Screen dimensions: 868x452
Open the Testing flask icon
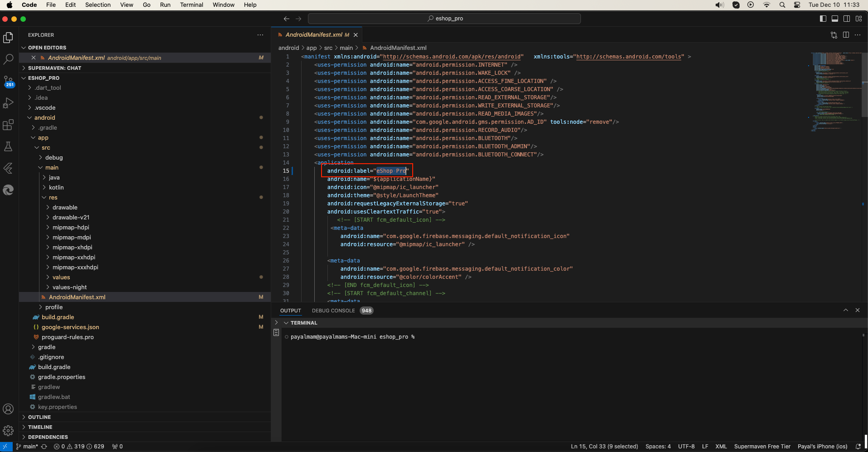pyautogui.click(x=8, y=146)
